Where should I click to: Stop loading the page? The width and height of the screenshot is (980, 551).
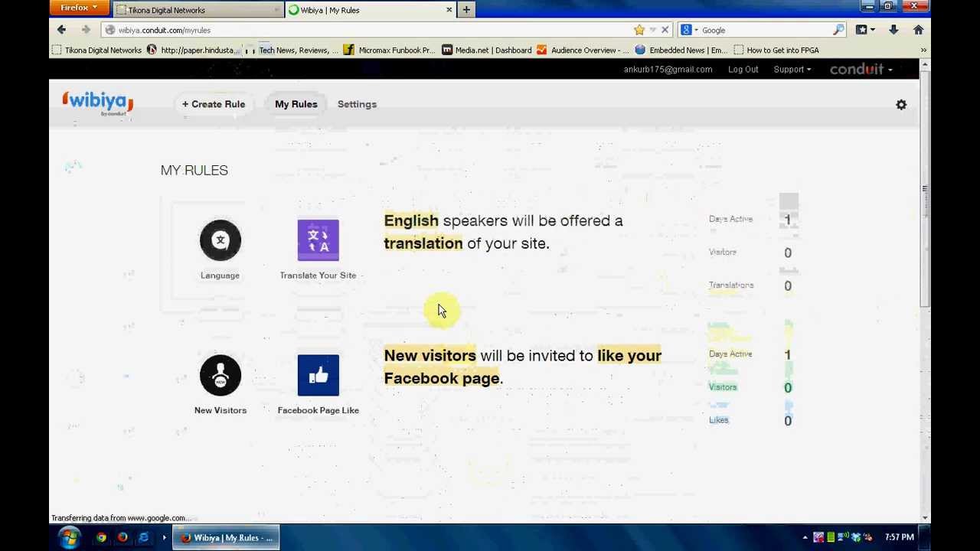point(665,30)
